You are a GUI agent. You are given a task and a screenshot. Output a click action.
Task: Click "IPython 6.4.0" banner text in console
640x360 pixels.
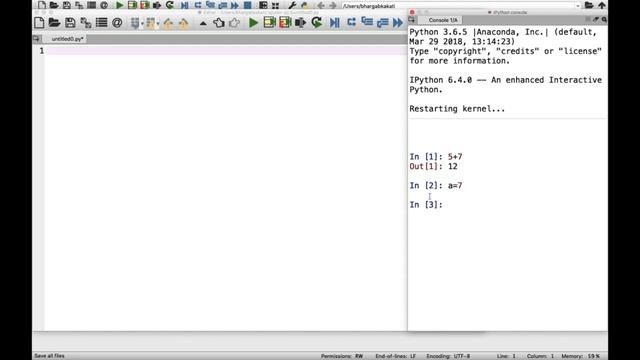(x=440, y=80)
